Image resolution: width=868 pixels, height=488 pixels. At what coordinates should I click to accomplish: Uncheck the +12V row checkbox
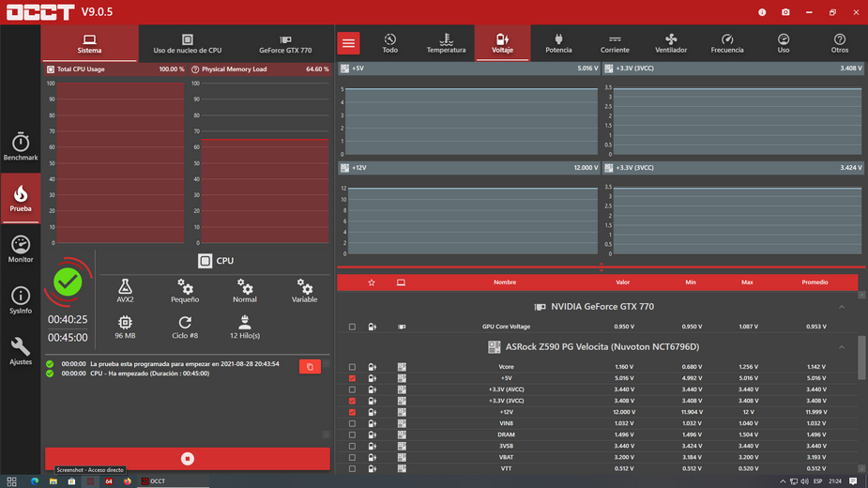(352, 412)
